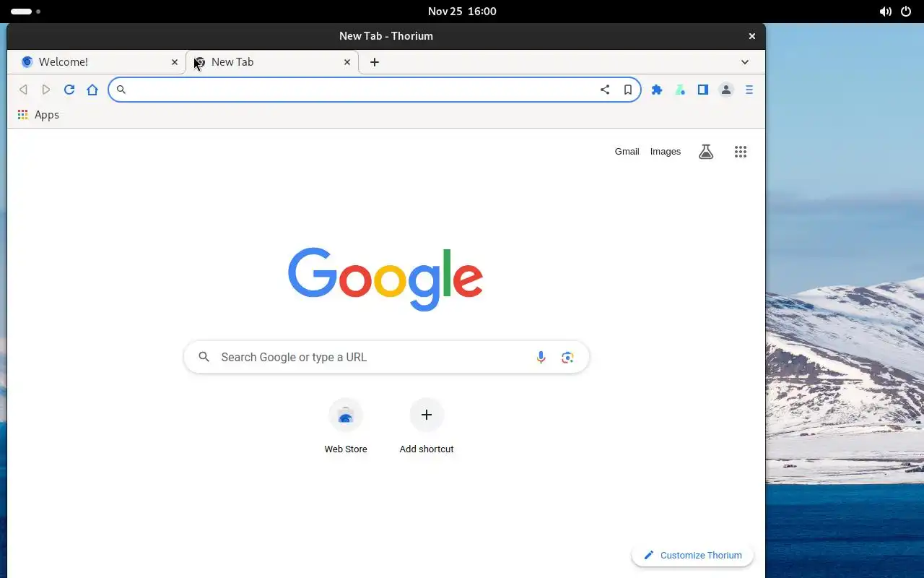Bookmark this tab with the bookmark icon
This screenshot has height=578, width=924.
628,90
